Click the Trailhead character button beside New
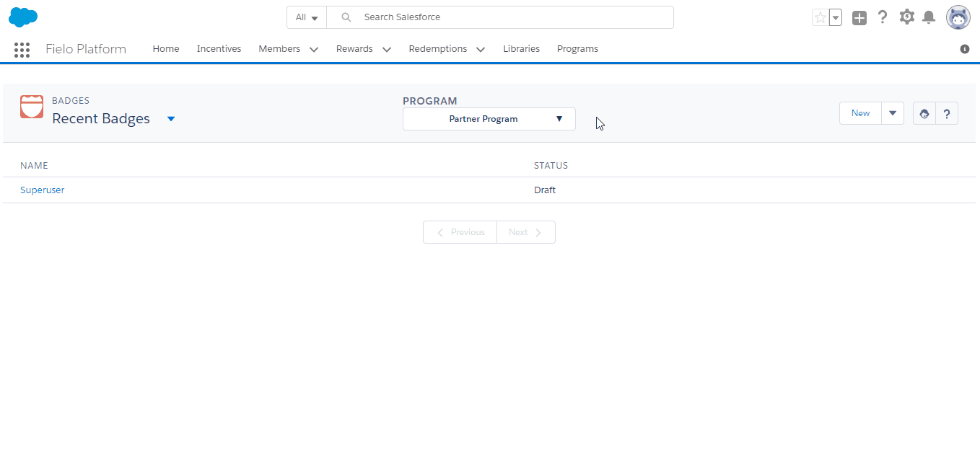The image size is (980, 452). [x=924, y=113]
